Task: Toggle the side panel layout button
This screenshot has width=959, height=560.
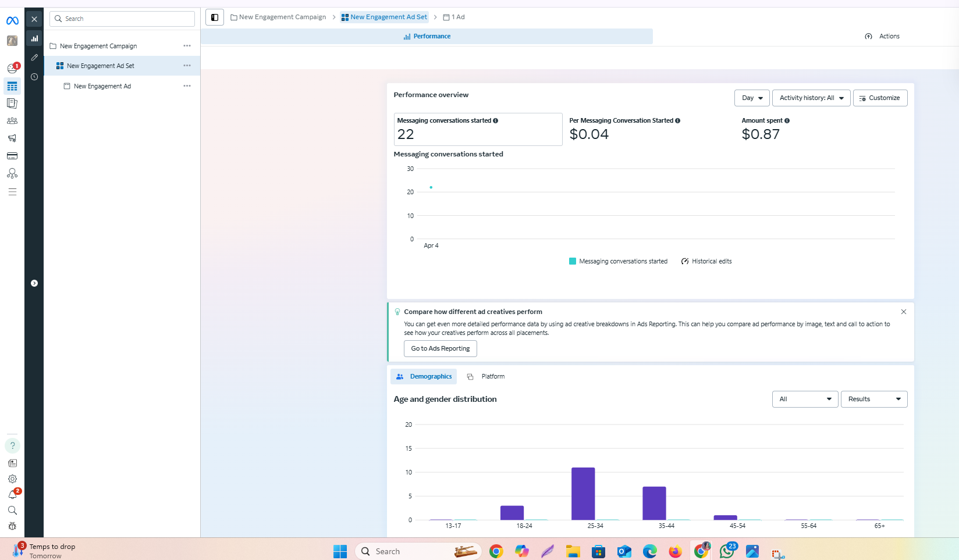Action: [x=215, y=17]
